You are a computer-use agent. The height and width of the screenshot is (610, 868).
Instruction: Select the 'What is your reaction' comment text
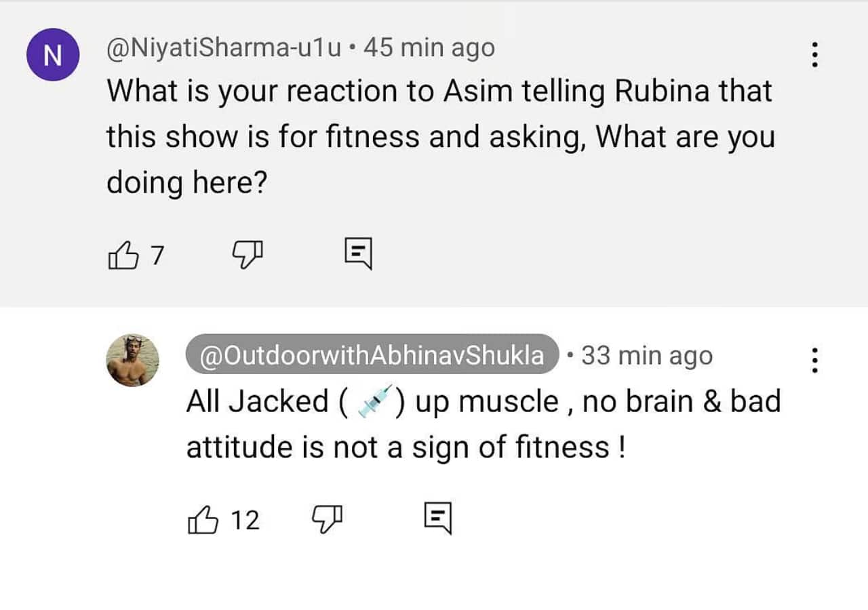(x=439, y=91)
